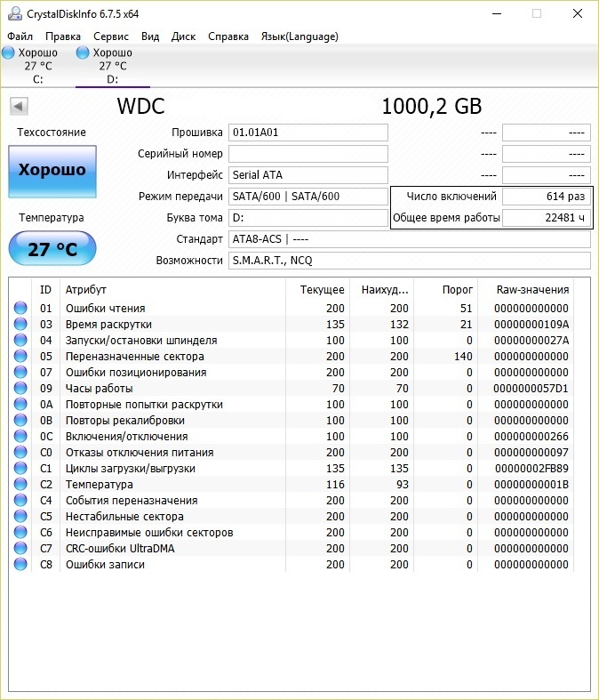Click worst value 93 in Температура row
This screenshot has height=700, width=599.
(x=403, y=485)
